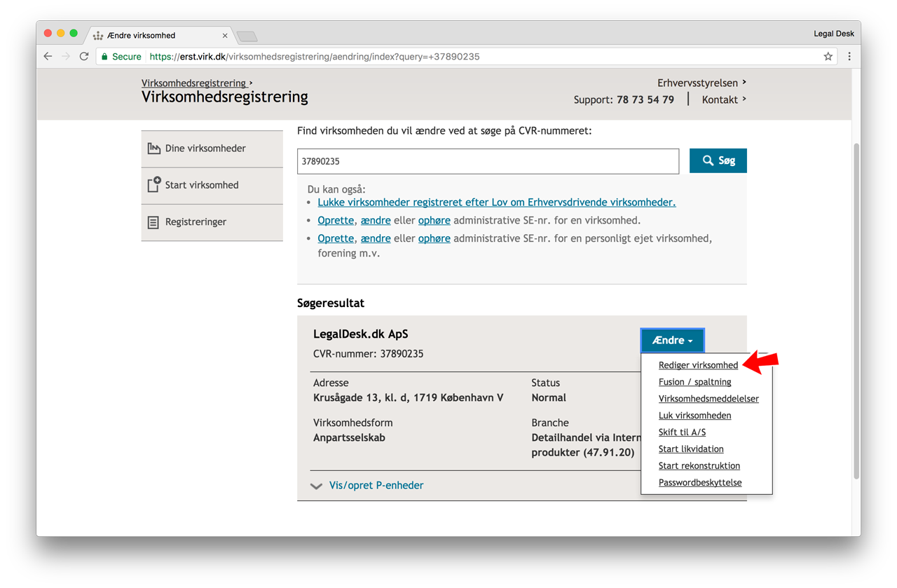Click the Virksomhedsregistrering breadcrumb link

pyautogui.click(x=194, y=83)
